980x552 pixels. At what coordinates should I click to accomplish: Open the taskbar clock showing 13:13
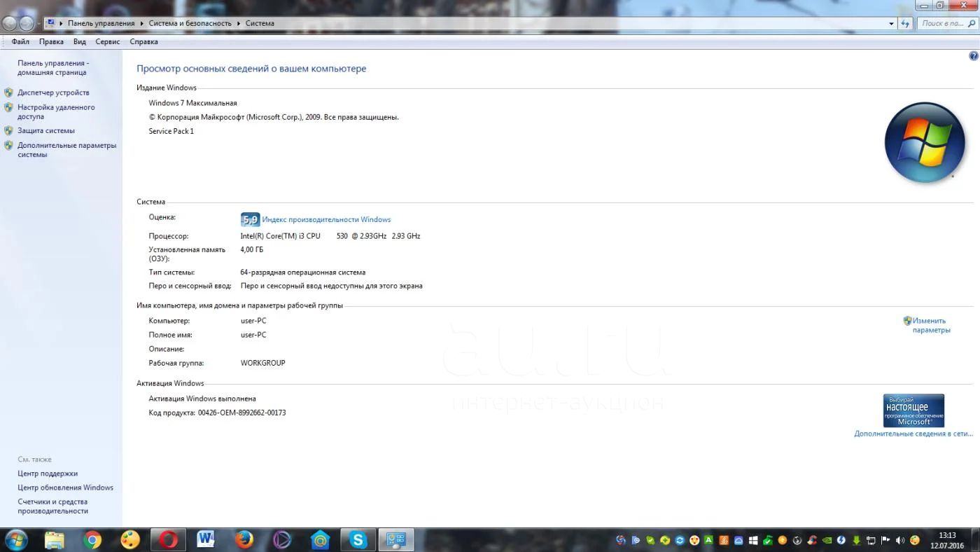(x=947, y=540)
